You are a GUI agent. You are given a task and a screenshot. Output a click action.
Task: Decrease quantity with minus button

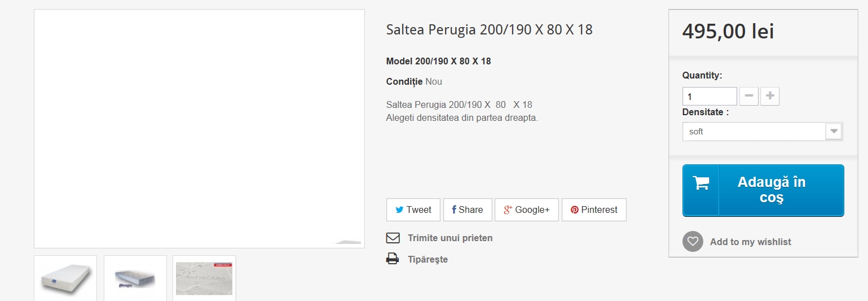748,97
